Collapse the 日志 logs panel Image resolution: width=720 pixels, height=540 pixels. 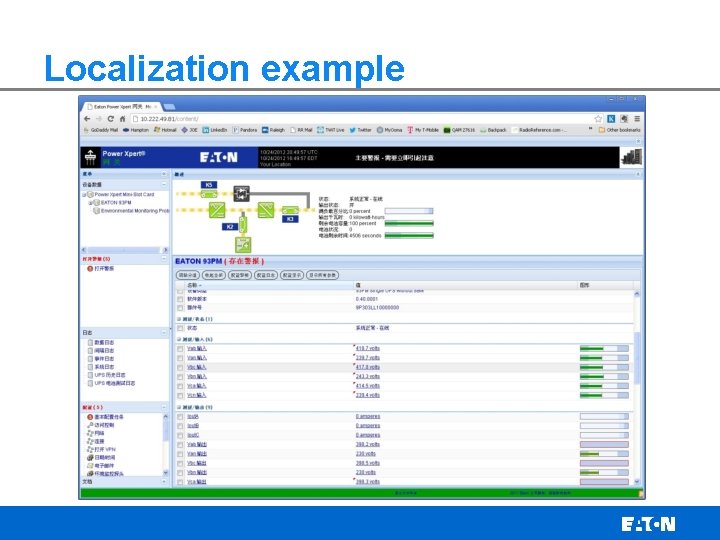(164, 332)
